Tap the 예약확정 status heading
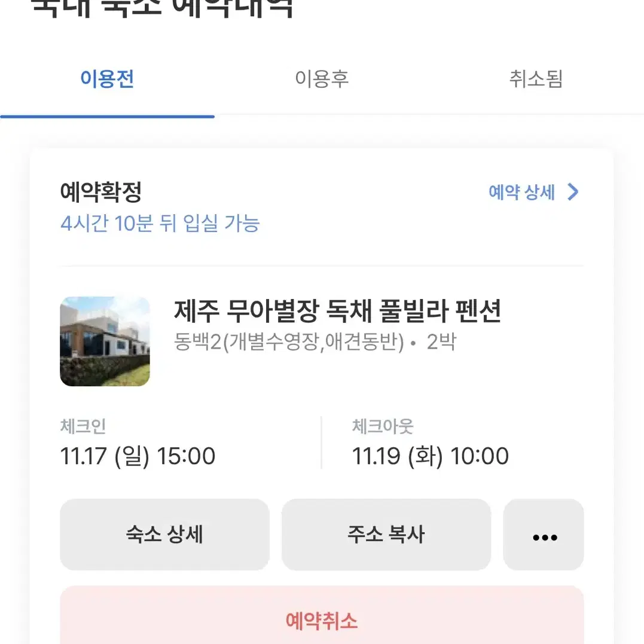This screenshot has width=644, height=644. click(100, 192)
